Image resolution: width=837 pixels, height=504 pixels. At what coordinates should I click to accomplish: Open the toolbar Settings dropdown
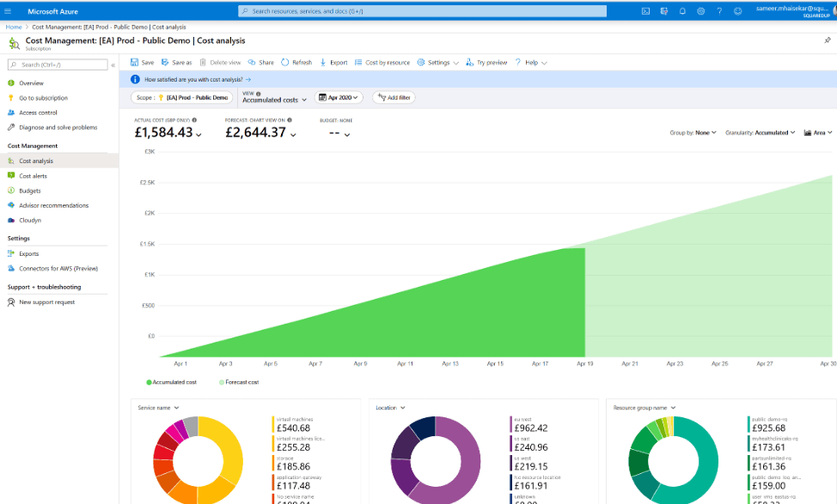tap(437, 63)
